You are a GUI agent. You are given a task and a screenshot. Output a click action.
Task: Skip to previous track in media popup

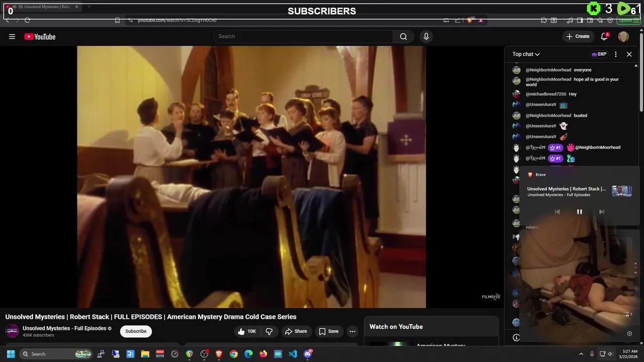click(557, 212)
